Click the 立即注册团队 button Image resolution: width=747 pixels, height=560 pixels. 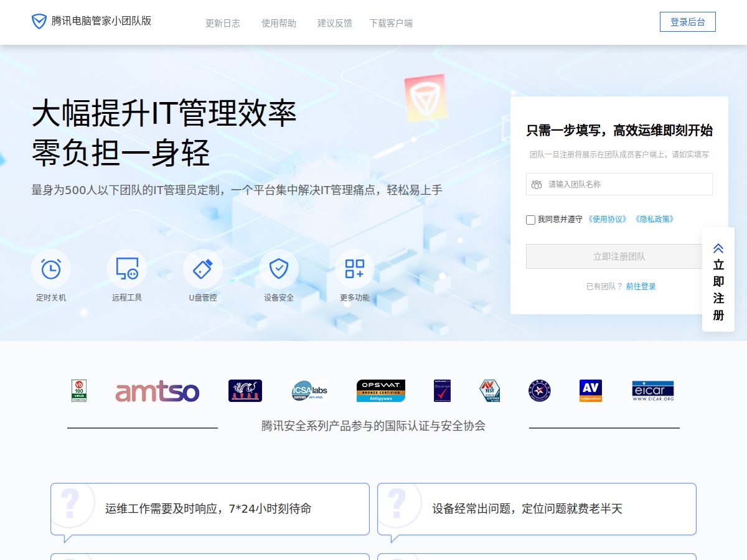tap(619, 256)
